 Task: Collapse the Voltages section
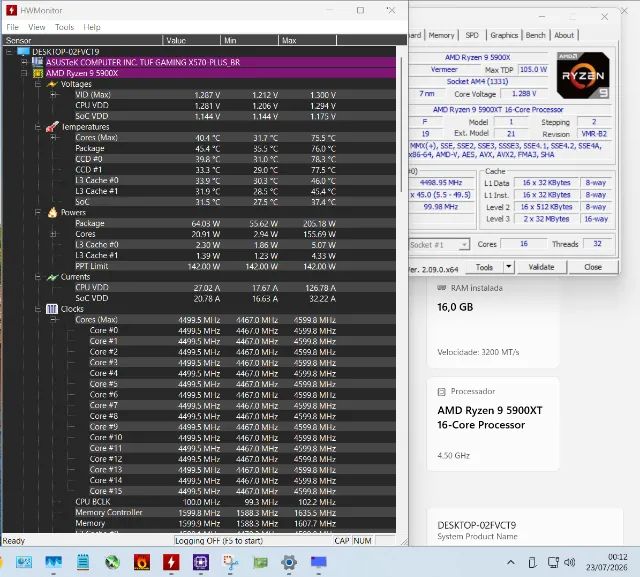click(38, 84)
